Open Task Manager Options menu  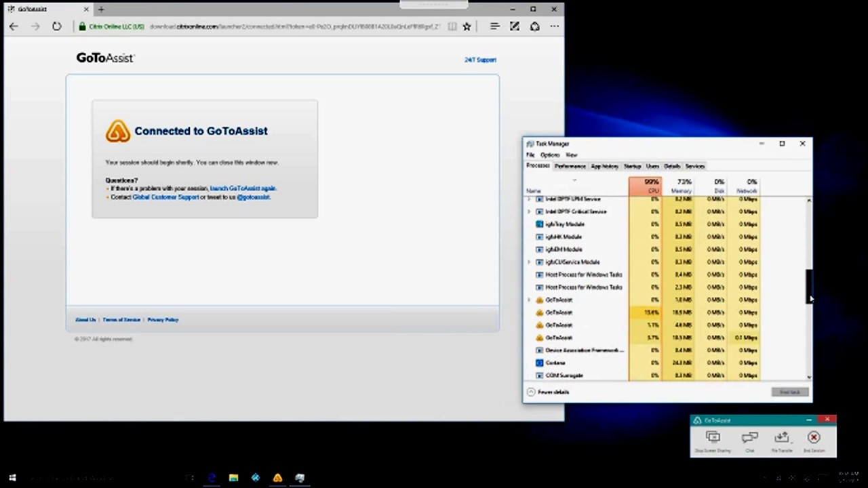(x=550, y=155)
